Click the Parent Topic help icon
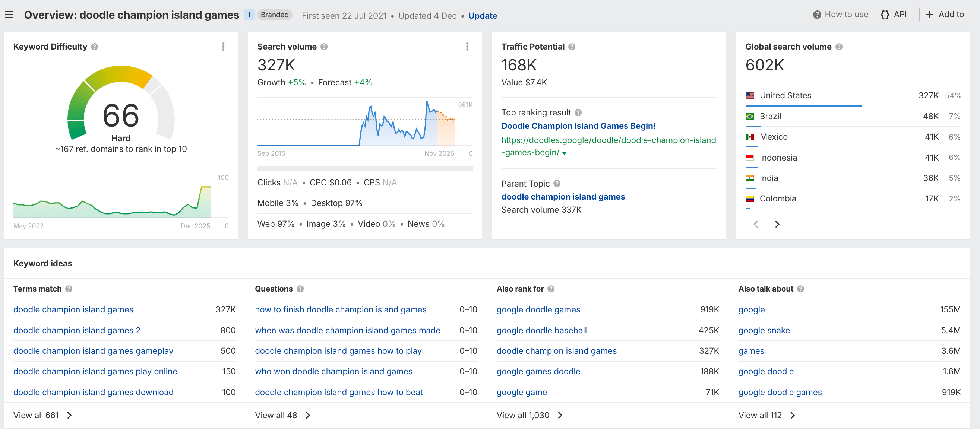Image resolution: width=980 pixels, height=429 pixels. [557, 184]
